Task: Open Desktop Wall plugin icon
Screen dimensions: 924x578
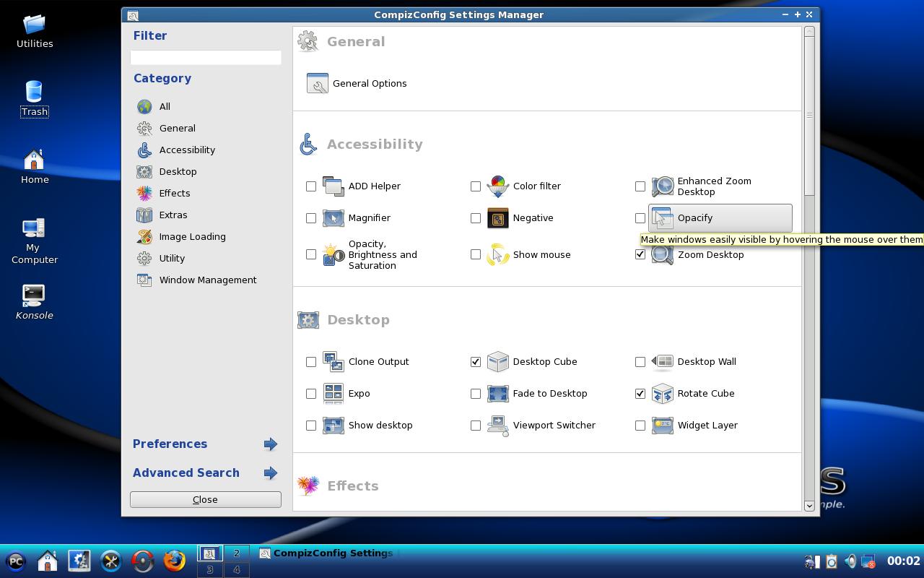Action: 663,361
